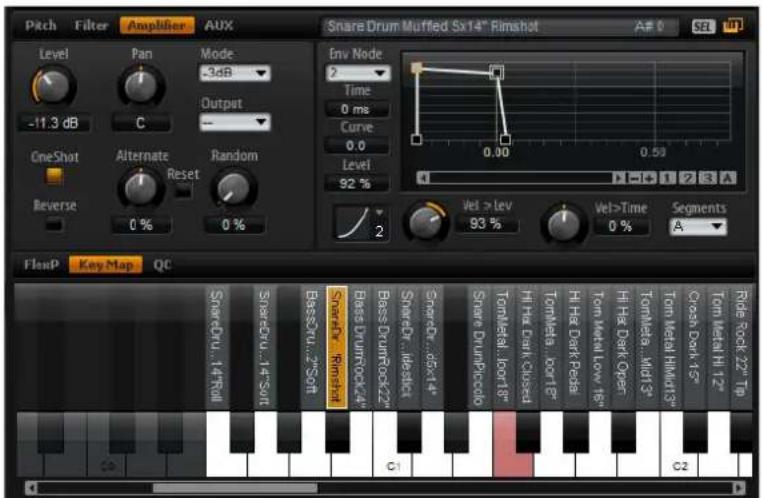Select the Hi Hat Dark Closed mapping
Viewport: 762px width, 498px height.
coord(527,347)
